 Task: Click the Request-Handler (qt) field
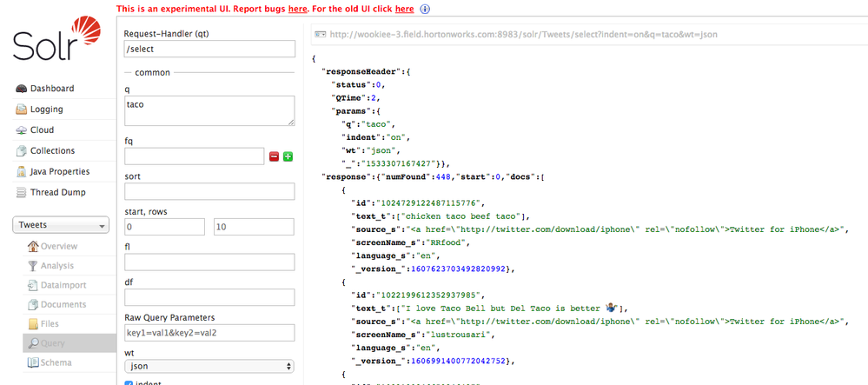point(209,50)
